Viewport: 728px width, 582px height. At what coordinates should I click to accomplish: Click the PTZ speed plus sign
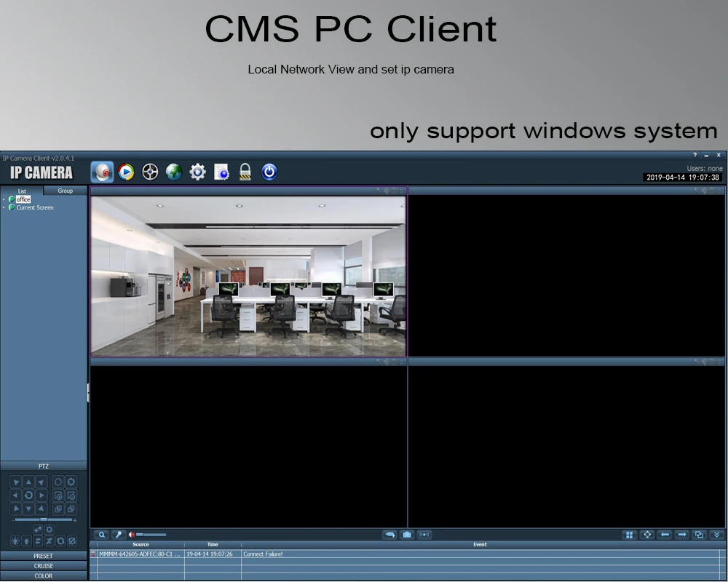(x=75, y=520)
